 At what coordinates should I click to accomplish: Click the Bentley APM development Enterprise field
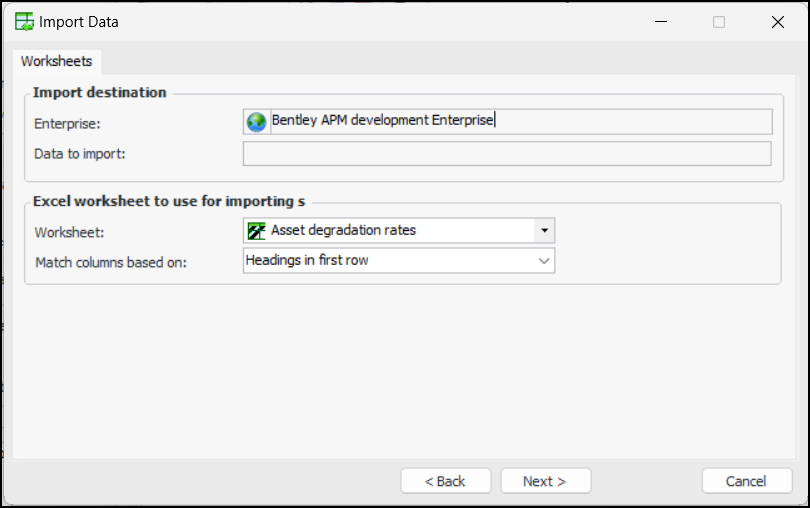[520, 121]
